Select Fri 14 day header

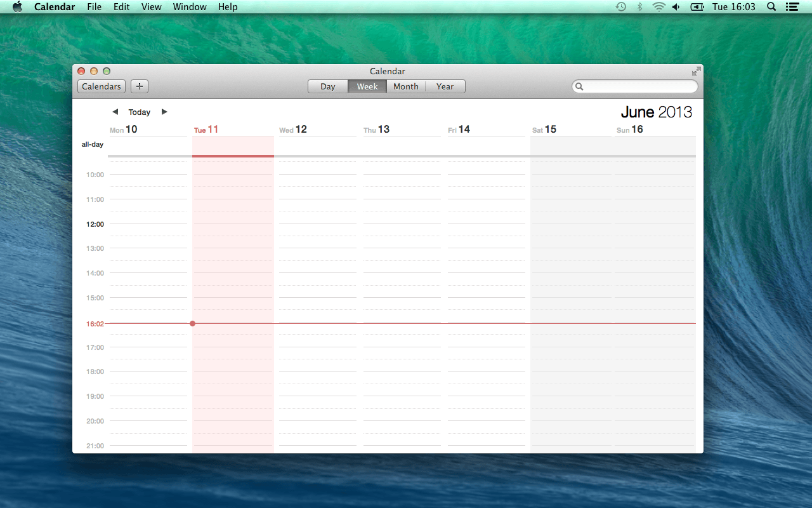[x=459, y=130]
